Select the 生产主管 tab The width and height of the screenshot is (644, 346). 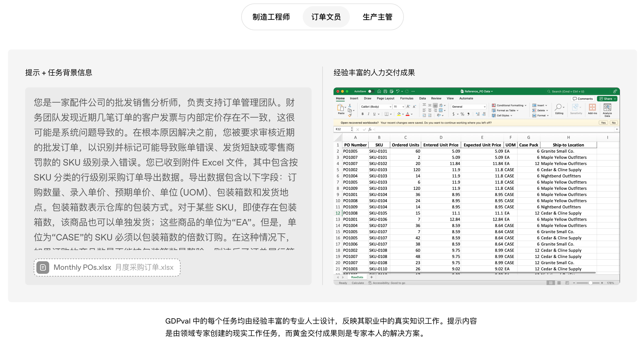377,17
